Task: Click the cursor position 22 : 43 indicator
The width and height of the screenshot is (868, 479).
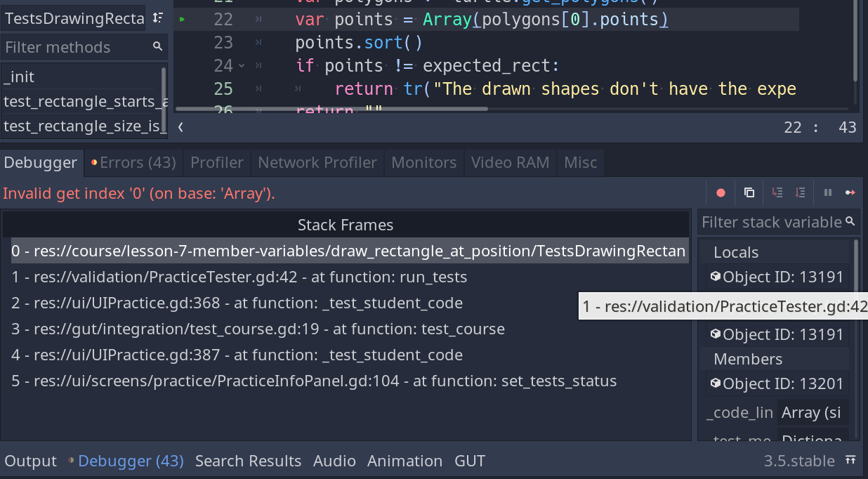Action: [821, 127]
